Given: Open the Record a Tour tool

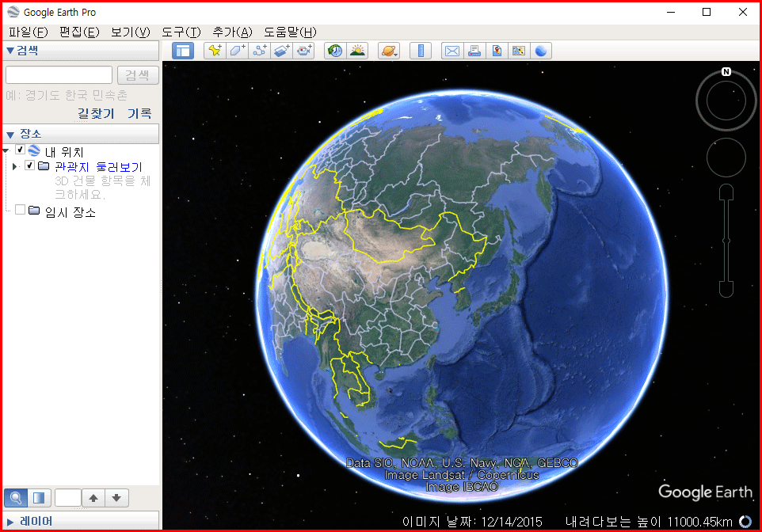Looking at the screenshot, I should click(x=304, y=51).
